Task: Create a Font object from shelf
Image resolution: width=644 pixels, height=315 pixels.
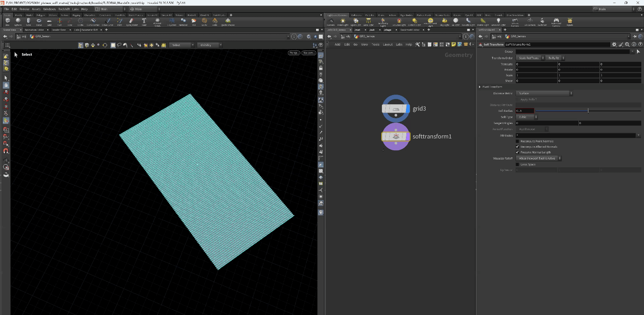Action: pos(144,21)
